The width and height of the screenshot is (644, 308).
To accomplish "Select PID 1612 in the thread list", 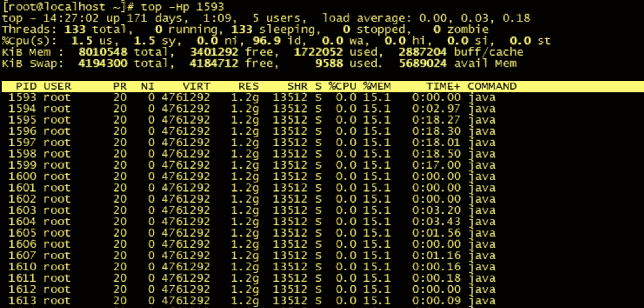I will click(23, 289).
